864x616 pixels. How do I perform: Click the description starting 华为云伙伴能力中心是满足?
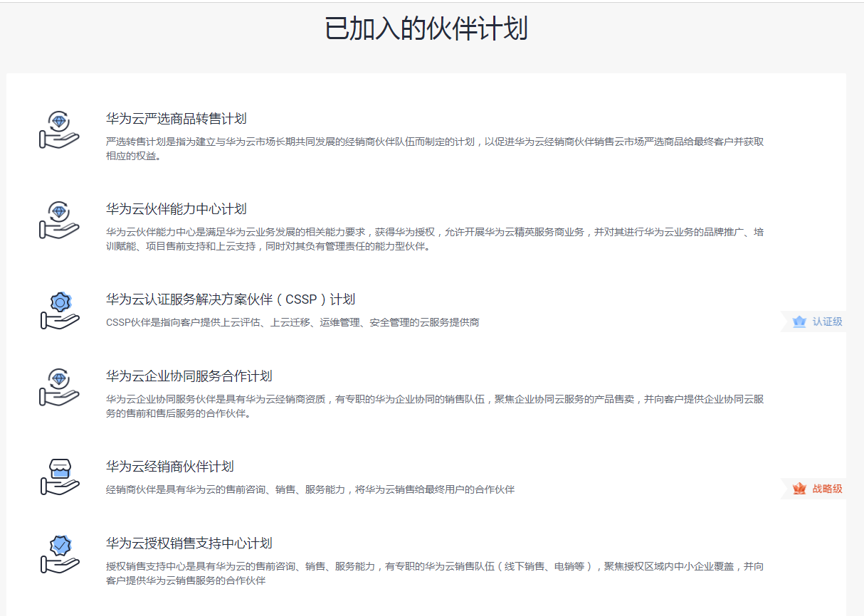435,239
